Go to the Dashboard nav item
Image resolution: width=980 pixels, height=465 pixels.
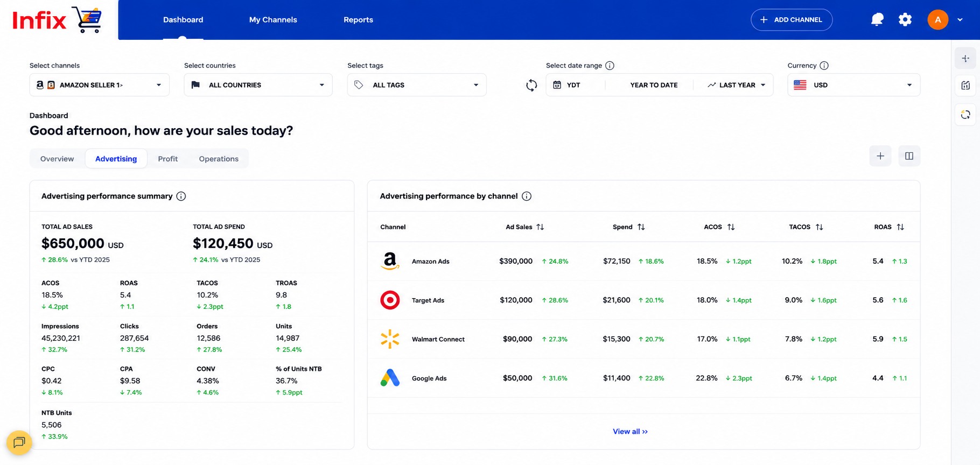[183, 20]
